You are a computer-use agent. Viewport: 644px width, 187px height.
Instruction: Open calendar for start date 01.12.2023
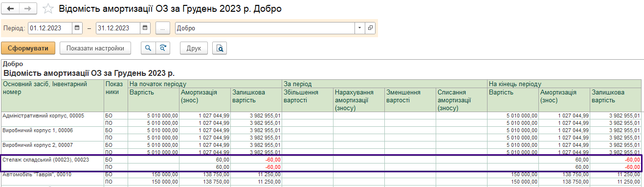click(x=77, y=28)
